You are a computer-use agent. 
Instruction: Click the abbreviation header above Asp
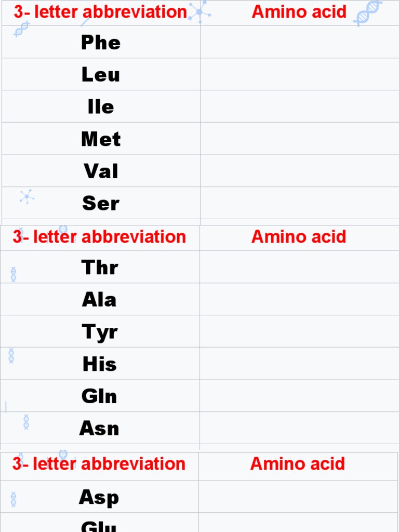click(x=99, y=464)
